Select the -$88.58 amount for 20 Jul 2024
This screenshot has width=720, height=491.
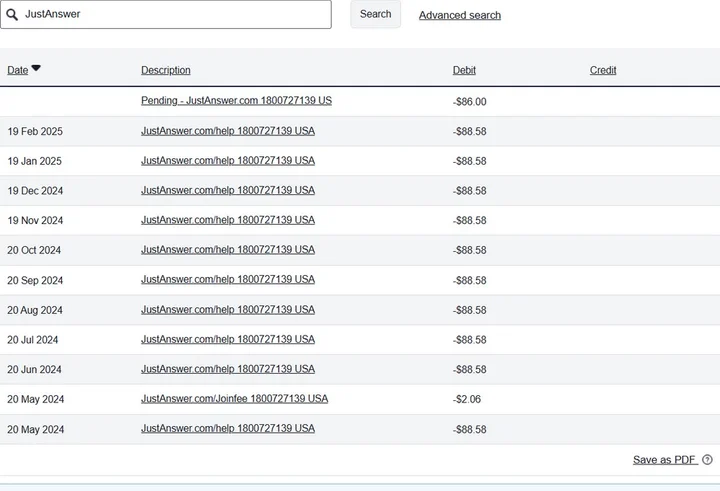469,340
